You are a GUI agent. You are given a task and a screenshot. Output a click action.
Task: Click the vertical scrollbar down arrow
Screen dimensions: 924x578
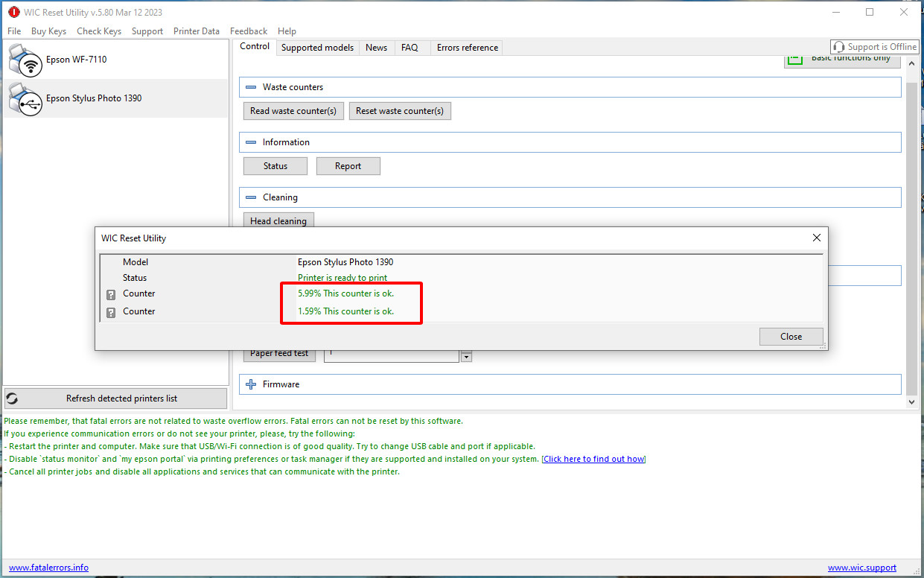(x=912, y=401)
